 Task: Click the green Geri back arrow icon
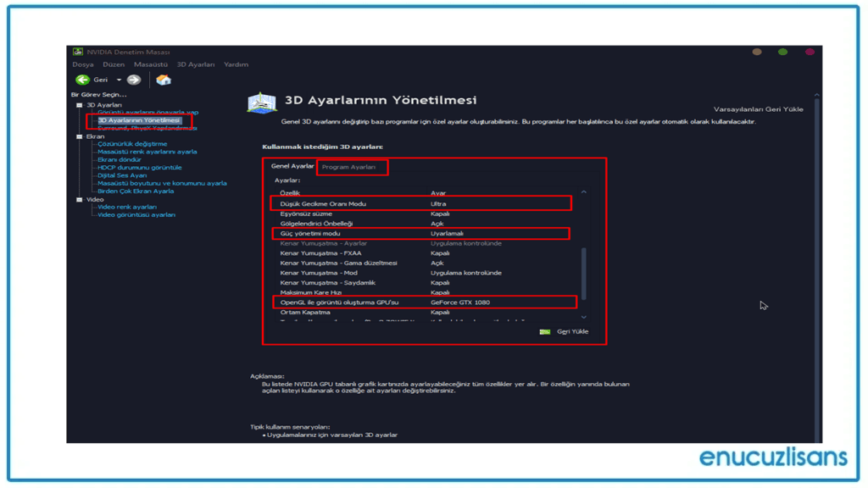click(81, 79)
